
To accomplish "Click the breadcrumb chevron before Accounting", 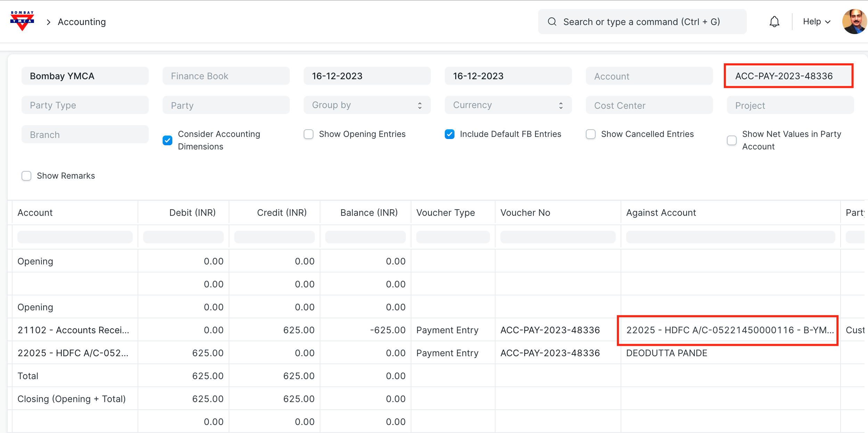I will pyautogui.click(x=49, y=22).
